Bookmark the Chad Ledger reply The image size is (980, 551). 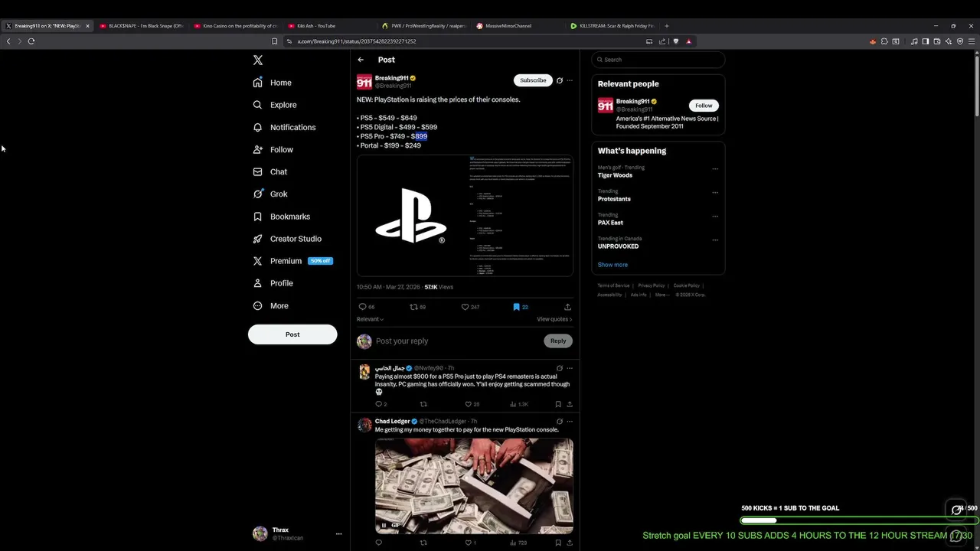tap(558, 543)
